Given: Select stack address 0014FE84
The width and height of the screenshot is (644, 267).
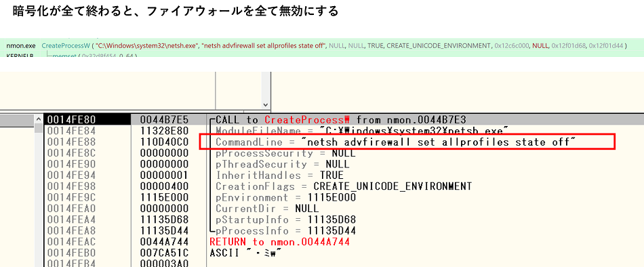Looking at the screenshot, I should coord(71,131).
